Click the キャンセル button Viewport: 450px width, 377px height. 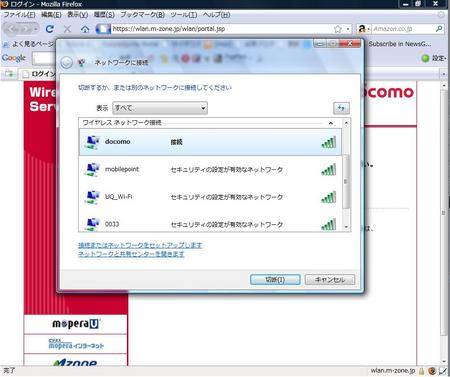point(330,279)
